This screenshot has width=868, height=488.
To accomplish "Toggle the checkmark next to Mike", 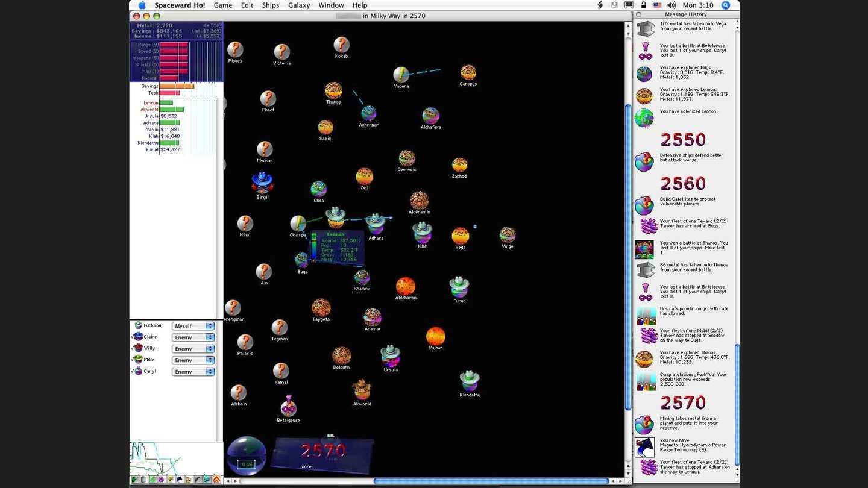I will pos(133,360).
